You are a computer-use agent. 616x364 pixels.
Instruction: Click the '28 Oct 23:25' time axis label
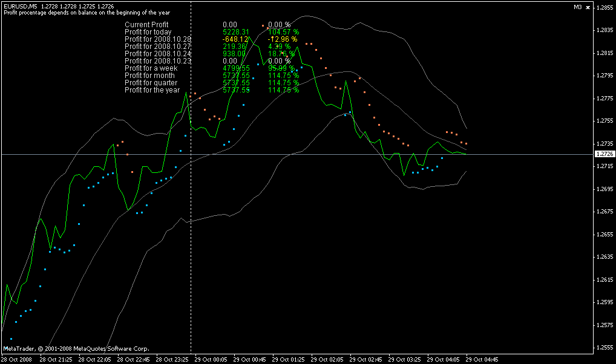172,360
